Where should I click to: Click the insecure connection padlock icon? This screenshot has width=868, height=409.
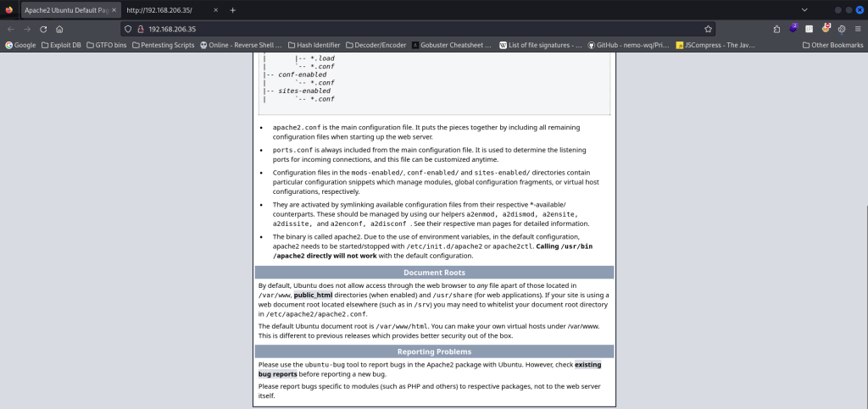pyautogui.click(x=141, y=28)
